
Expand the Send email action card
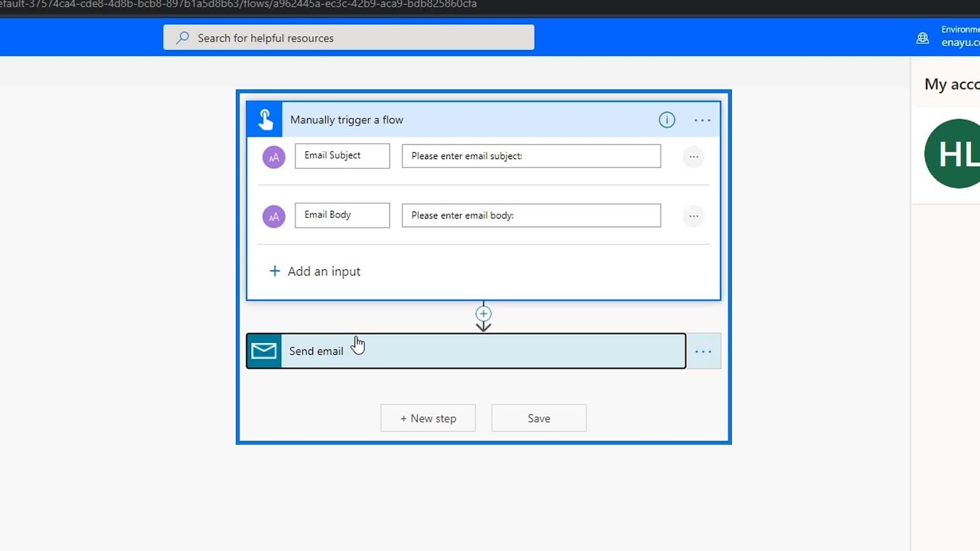pyautogui.click(x=466, y=351)
